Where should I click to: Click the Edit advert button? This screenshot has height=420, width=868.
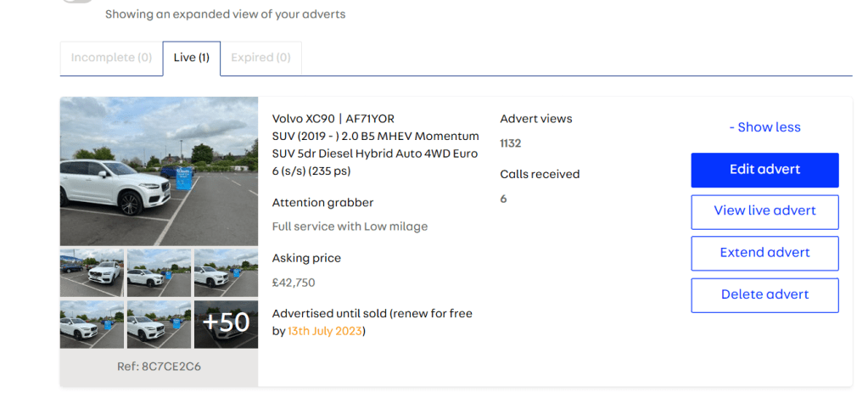point(764,170)
